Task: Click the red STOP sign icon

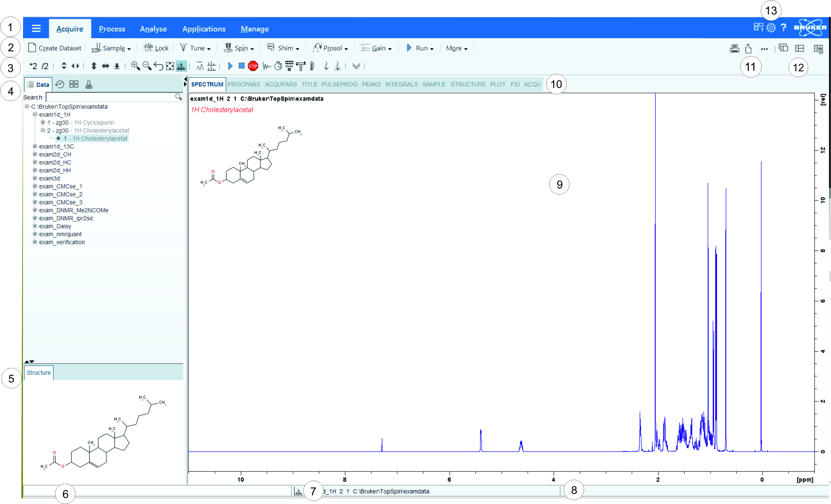Action: click(253, 66)
